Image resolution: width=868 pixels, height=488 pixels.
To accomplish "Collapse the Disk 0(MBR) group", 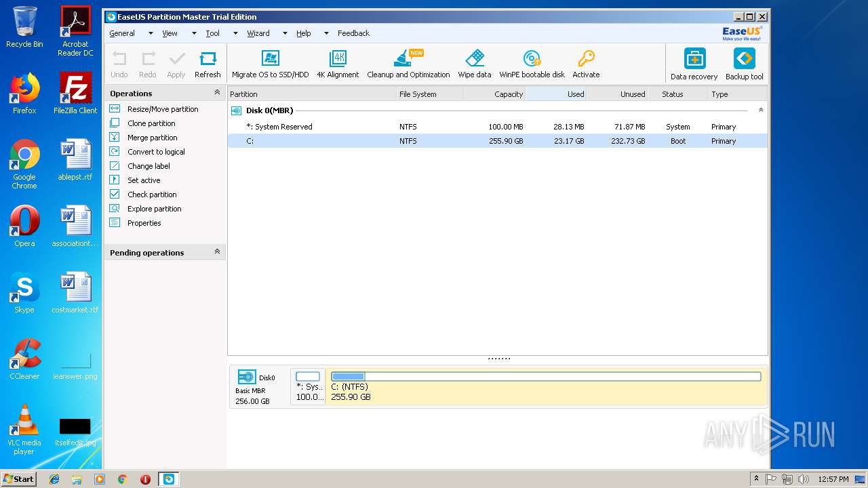I will 761,110.
